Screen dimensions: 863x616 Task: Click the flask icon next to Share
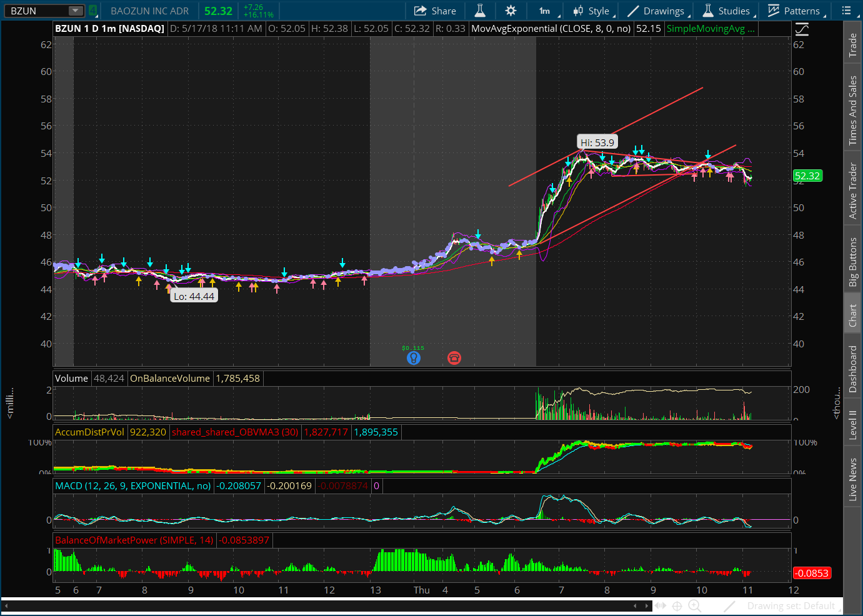click(x=480, y=11)
